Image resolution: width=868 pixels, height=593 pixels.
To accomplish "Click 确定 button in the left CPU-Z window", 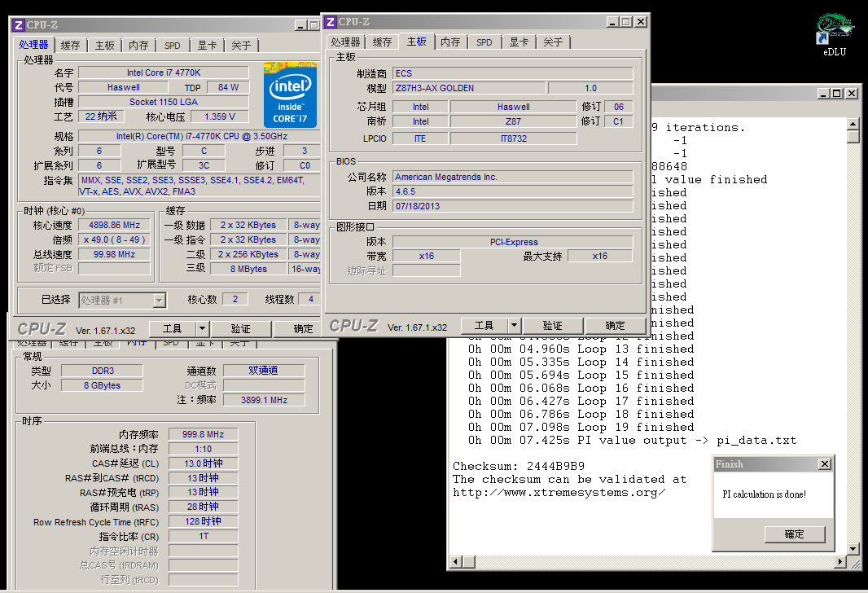I will point(303,329).
